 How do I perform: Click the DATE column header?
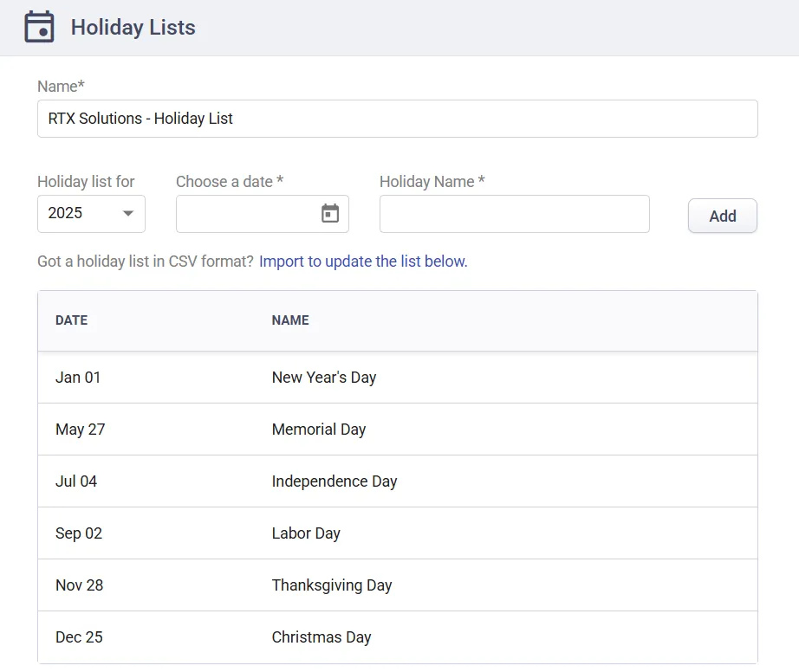[x=71, y=320]
